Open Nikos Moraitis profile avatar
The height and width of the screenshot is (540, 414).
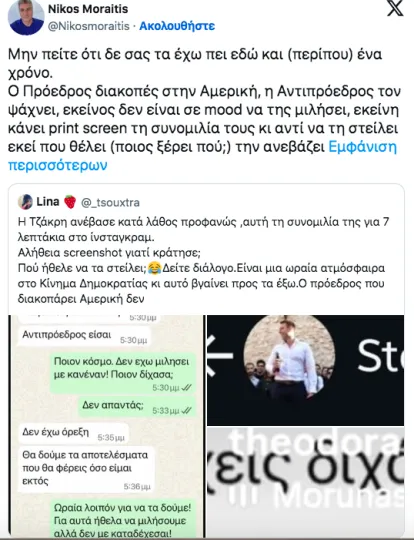coord(26,17)
